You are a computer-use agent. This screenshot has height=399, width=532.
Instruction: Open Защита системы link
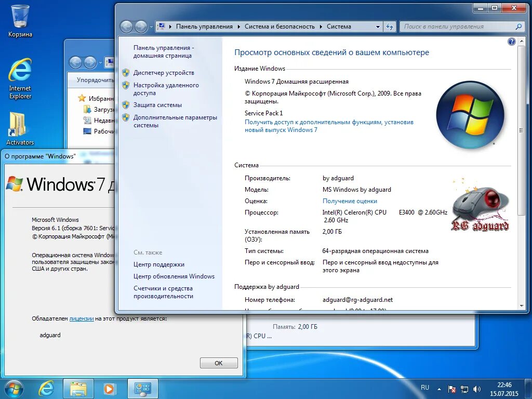157,105
